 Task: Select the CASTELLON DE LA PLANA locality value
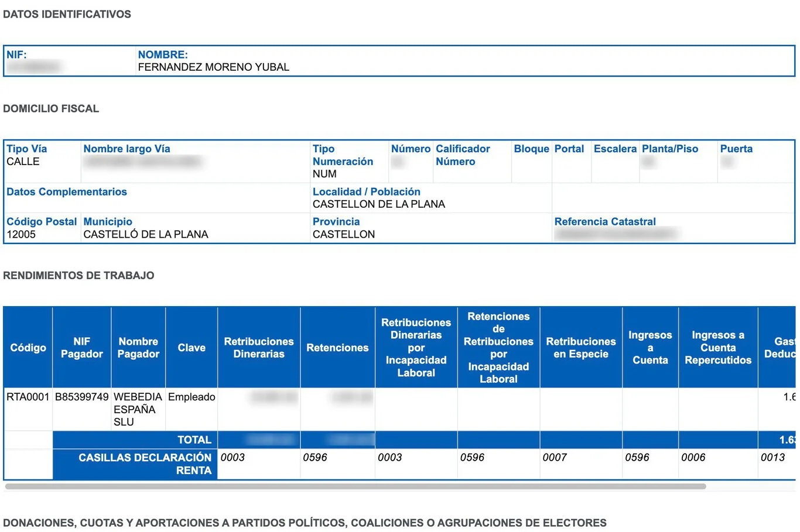click(378, 204)
